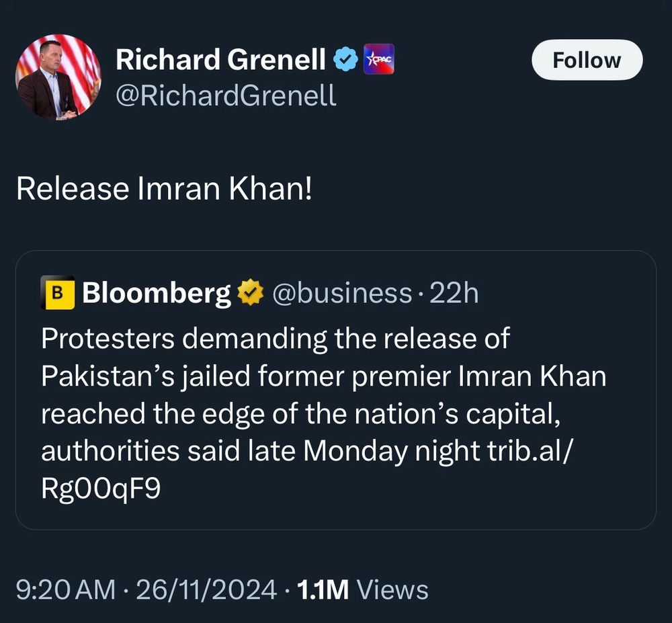The image size is (672, 623).
Task: Click the 26/11/2024 post date
Action: pyautogui.click(x=206, y=589)
